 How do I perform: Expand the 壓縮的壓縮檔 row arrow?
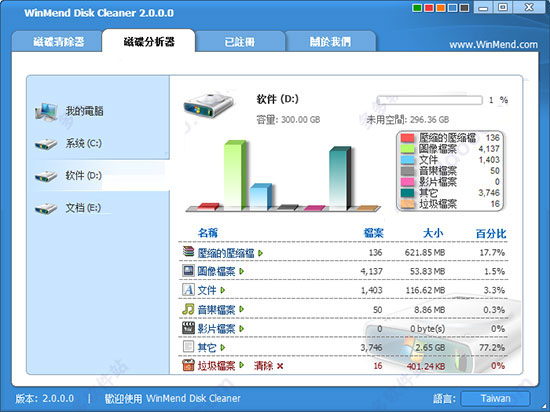(260, 253)
